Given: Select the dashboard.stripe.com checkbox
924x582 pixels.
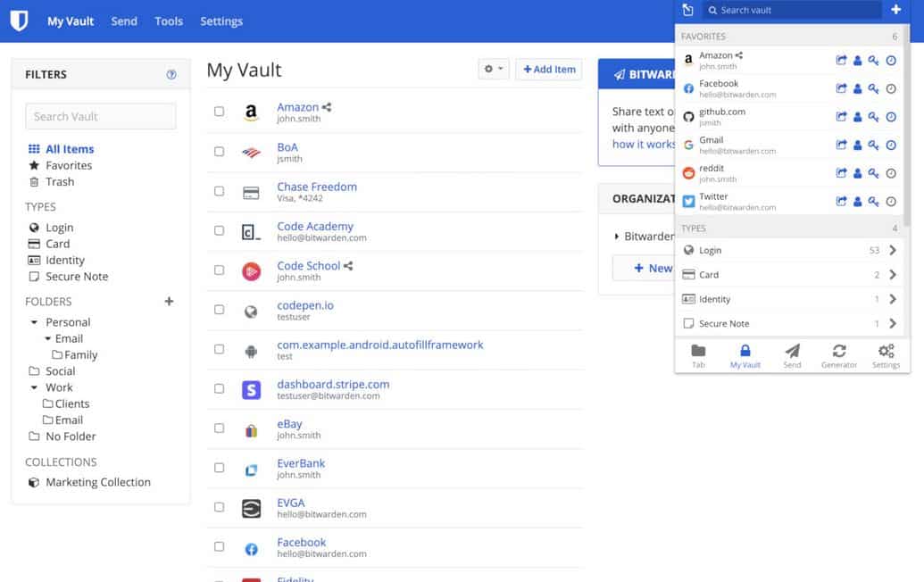Looking at the screenshot, I should coord(219,388).
